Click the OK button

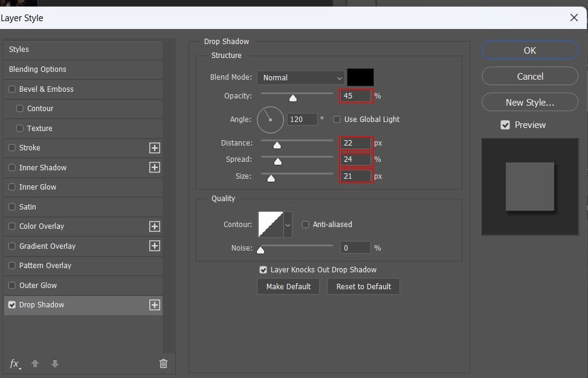[x=530, y=50]
